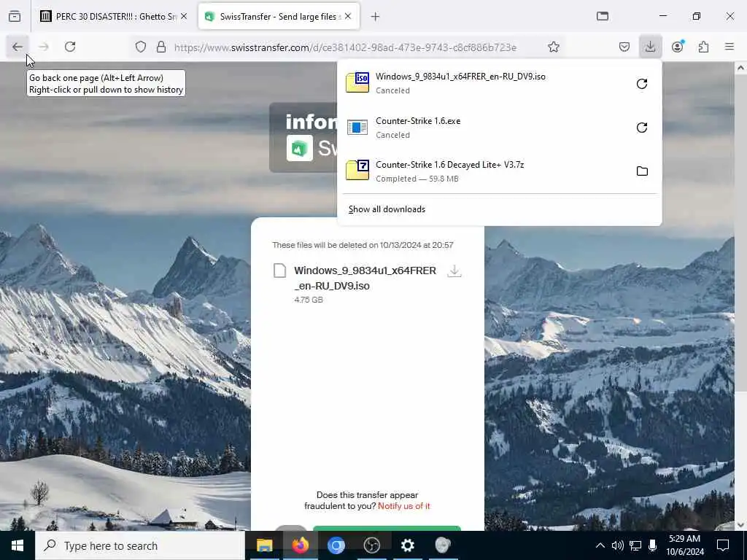747x560 pixels.
Task: Click the forward navigation arrow
Action: click(x=43, y=47)
